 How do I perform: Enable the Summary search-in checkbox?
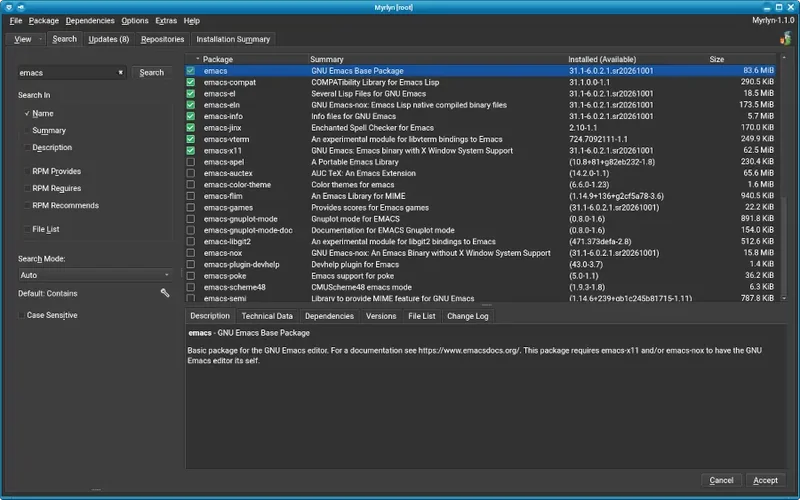pos(27,131)
